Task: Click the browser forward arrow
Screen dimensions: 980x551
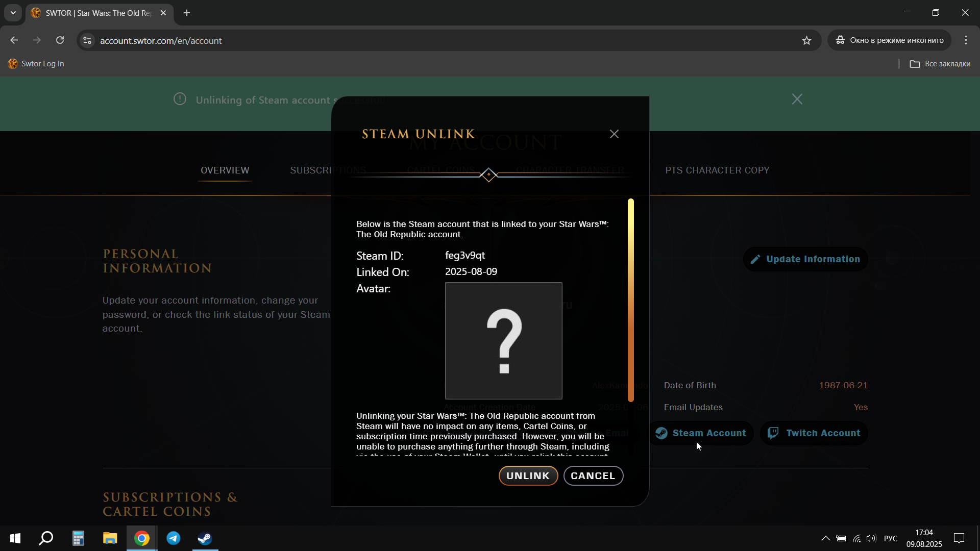Action: pyautogui.click(x=37, y=40)
